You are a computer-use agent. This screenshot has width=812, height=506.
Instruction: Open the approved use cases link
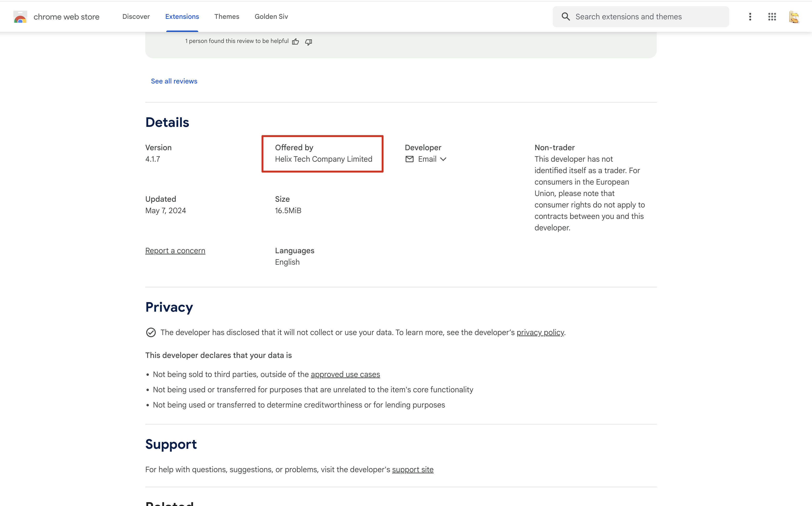point(345,374)
